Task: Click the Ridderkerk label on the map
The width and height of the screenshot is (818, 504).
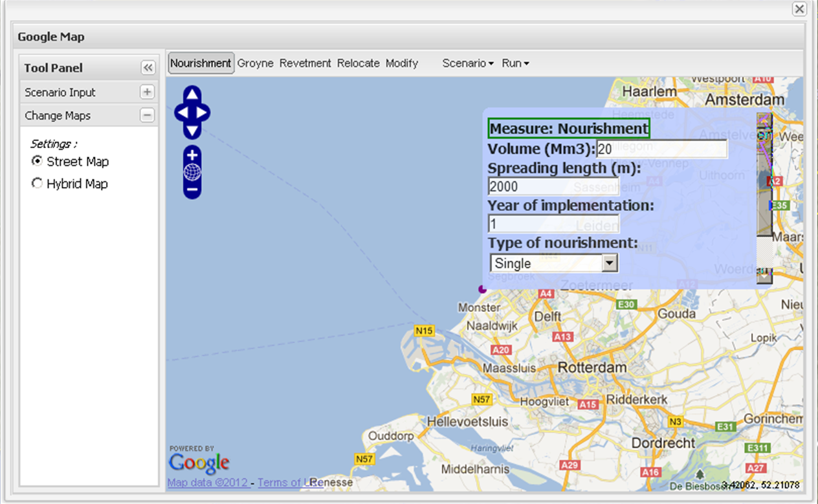Action: pyautogui.click(x=637, y=400)
